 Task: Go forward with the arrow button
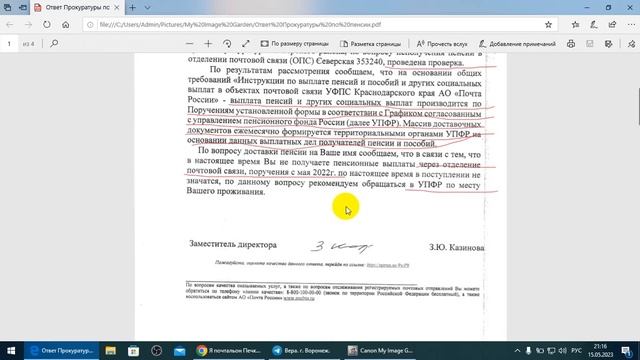[28, 24]
